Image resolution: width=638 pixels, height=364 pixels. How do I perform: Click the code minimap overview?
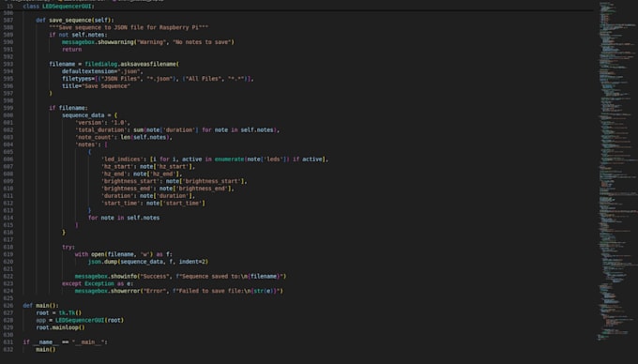point(616,171)
